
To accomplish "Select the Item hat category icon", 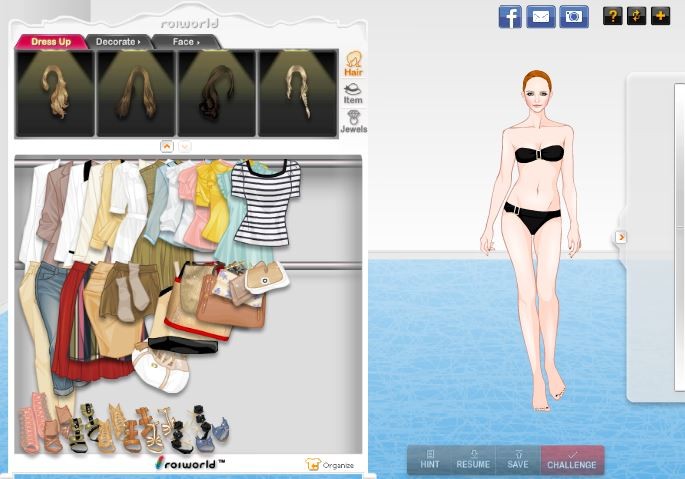I will tap(353, 94).
